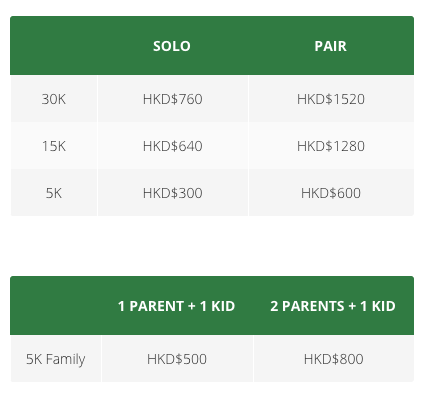The height and width of the screenshot is (399, 425).
Task: Select the 15K row label
Action: (54, 146)
